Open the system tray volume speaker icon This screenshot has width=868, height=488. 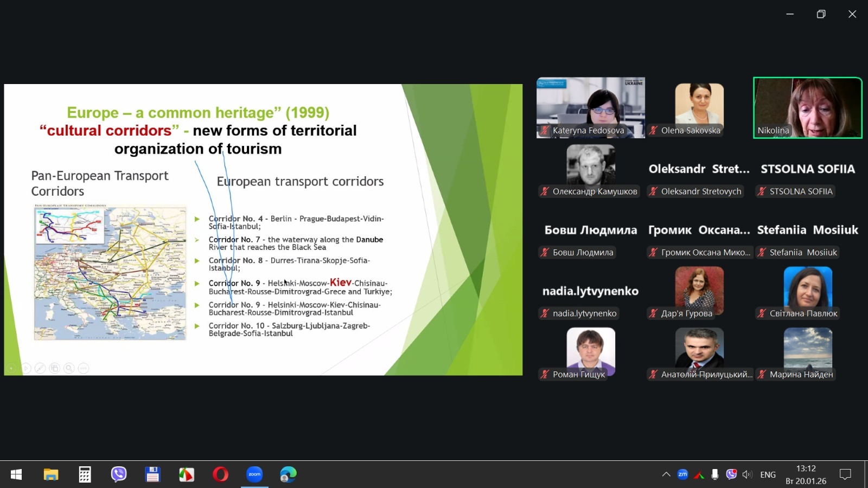(747, 474)
